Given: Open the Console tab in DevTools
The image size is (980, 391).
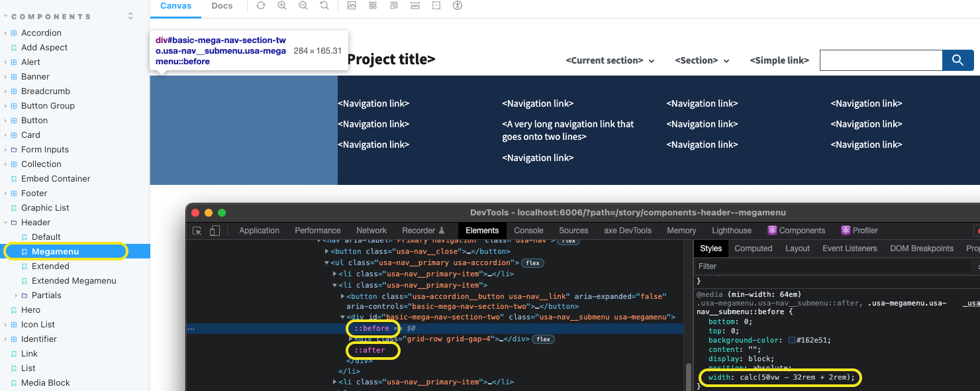Looking at the screenshot, I should click(x=528, y=231).
